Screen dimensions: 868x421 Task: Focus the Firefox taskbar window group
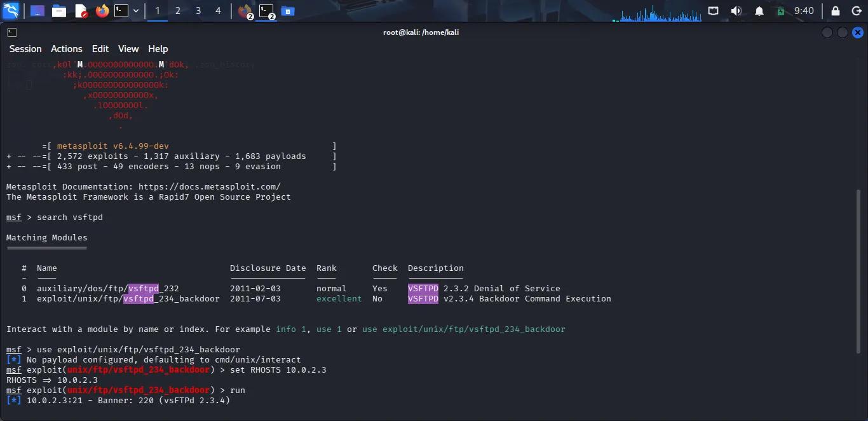245,11
